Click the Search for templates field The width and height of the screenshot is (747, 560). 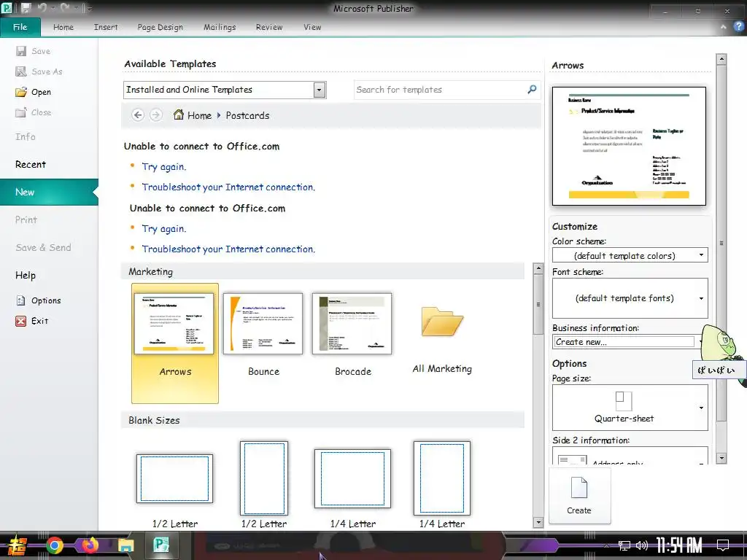441,90
